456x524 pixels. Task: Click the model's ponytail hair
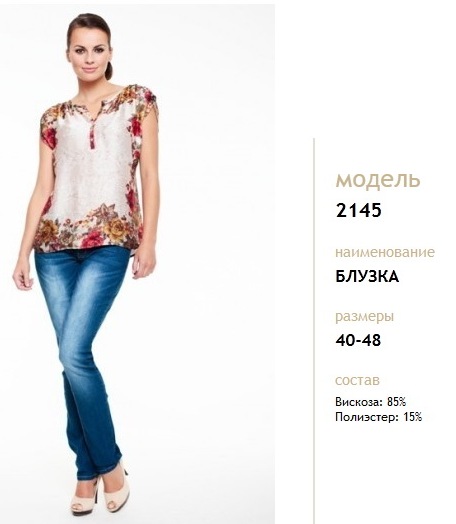[x=108, y=69]
